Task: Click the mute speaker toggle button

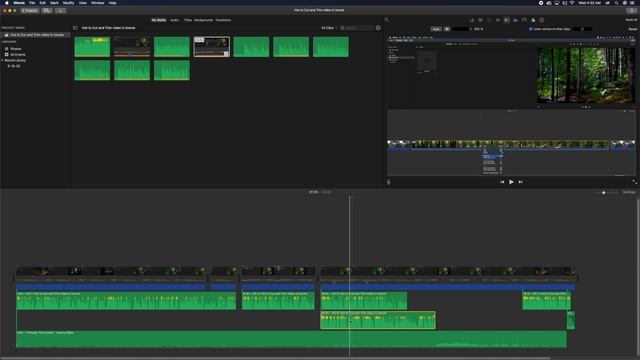Action: [x=447, y=29]
